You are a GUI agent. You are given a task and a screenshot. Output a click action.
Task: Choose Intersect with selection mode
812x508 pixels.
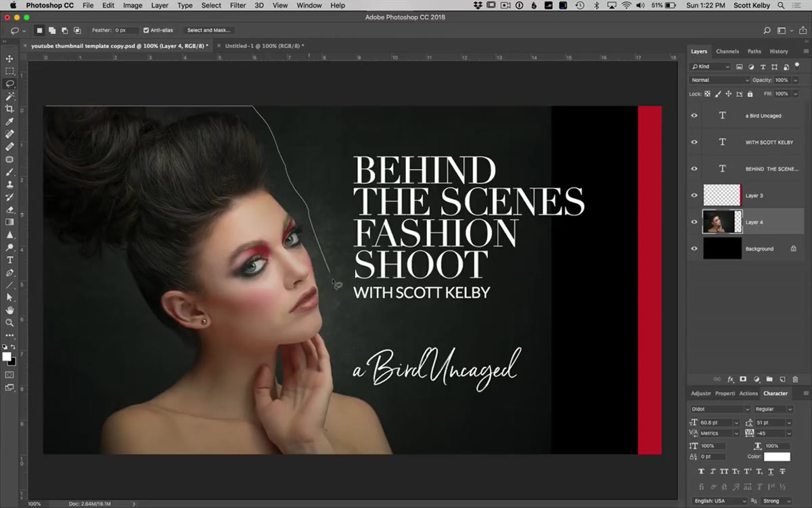[x=77, y=30]
